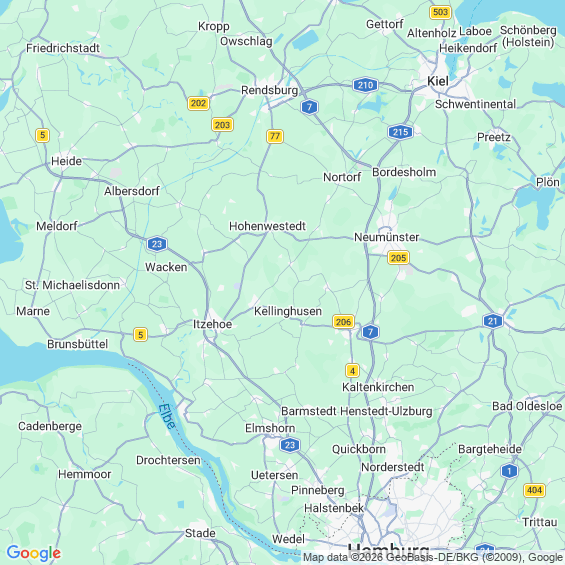Image resolution: width=565 pixels, height=565 pixels.
Task: Click the A7 highway shield near Rendsburg
Action: click(309, 107)
